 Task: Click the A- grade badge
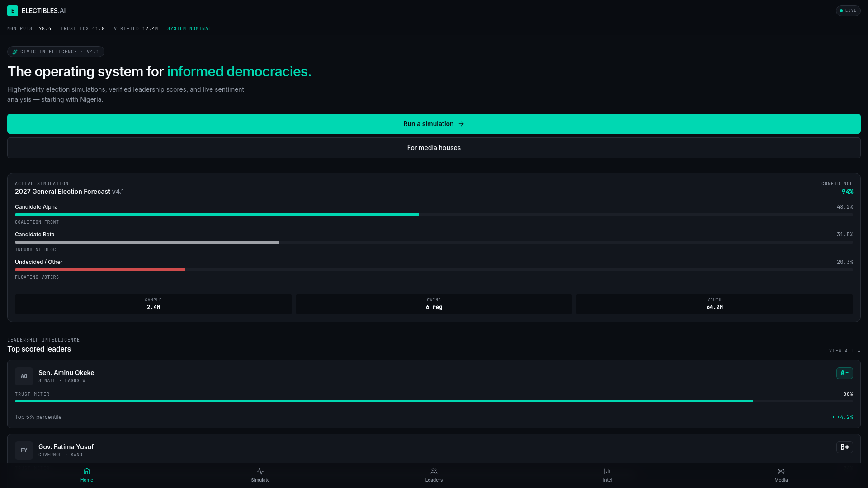[844, 373]
